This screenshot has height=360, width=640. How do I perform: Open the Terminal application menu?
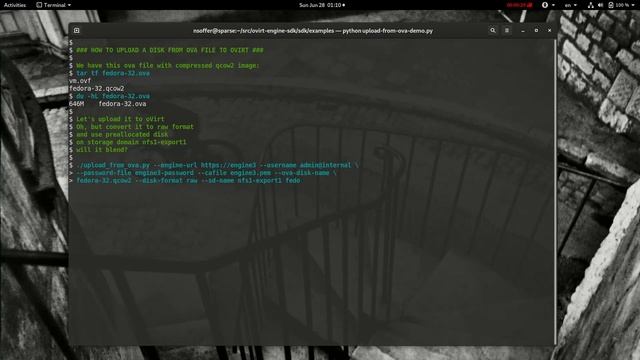click(53, 5)
